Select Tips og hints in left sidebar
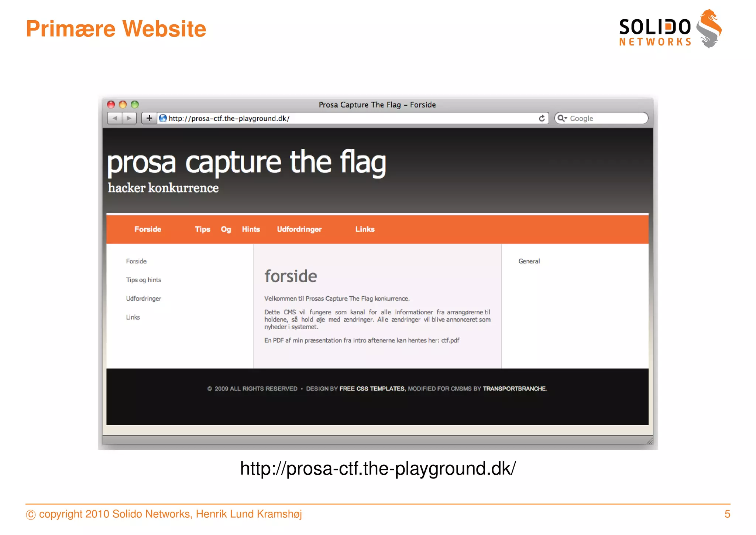Screen dimensions: 756x535 coord(144,280)
